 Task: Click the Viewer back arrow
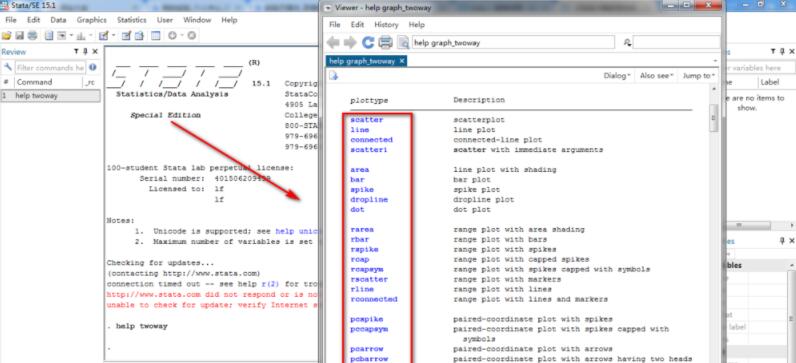pos(333,43)
